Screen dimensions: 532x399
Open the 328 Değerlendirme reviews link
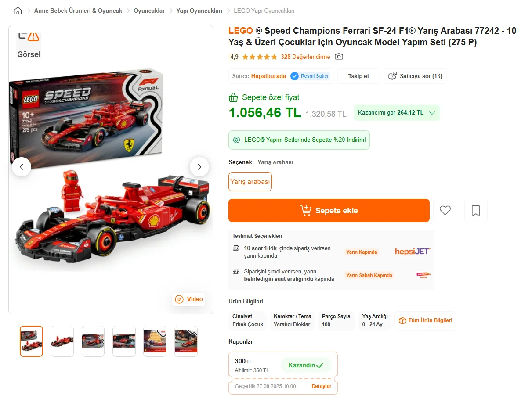(x=305, y=57)
